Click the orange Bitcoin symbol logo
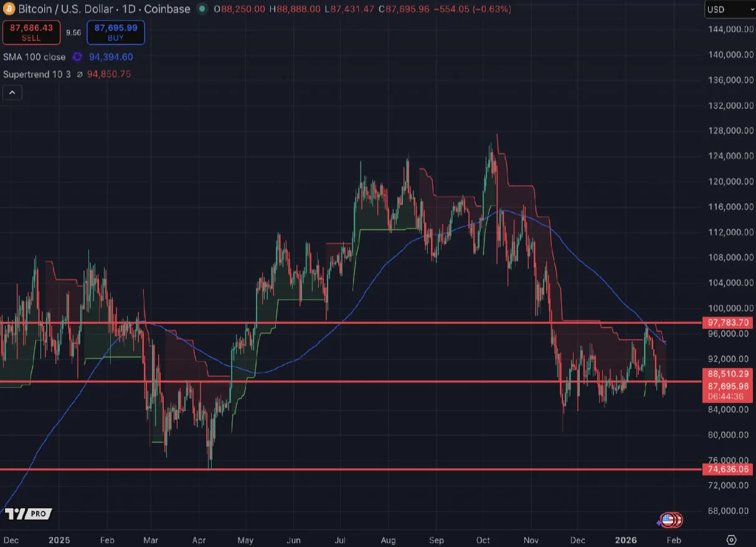 [8, 9]
